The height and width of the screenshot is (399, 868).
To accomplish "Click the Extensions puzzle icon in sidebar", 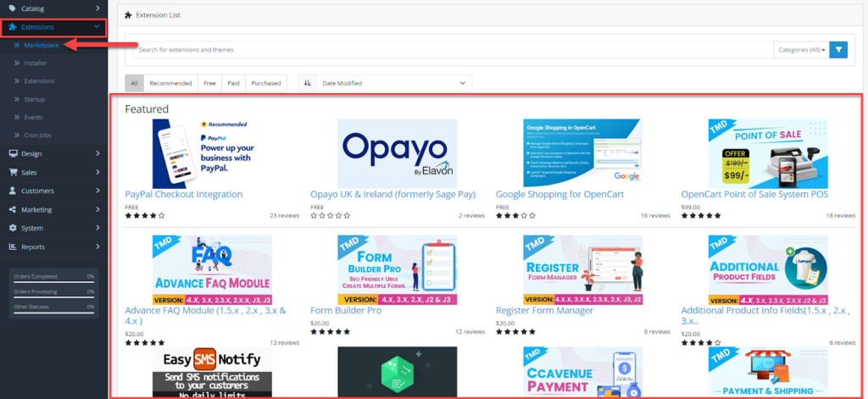I will (13, 27).
